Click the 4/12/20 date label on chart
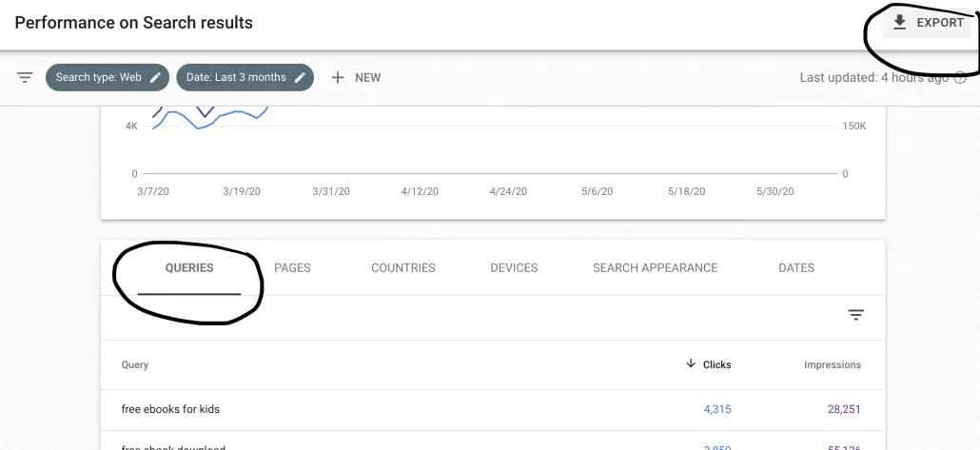This screenshot has height=450, width=980. [x=420, y=192]
